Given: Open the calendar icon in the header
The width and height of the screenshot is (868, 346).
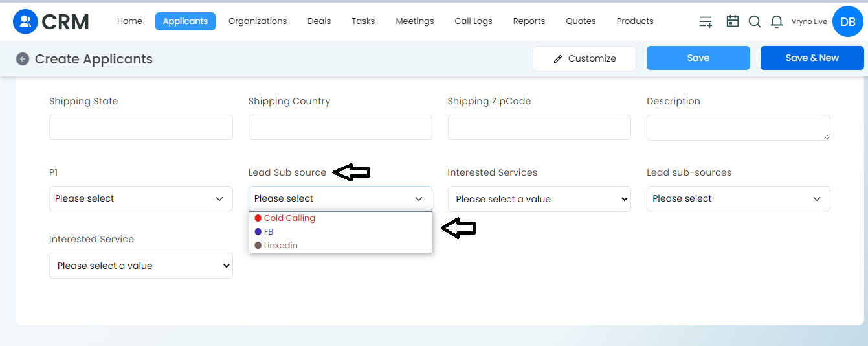Looking at the screenshot, I should click(x=733, y=21).
